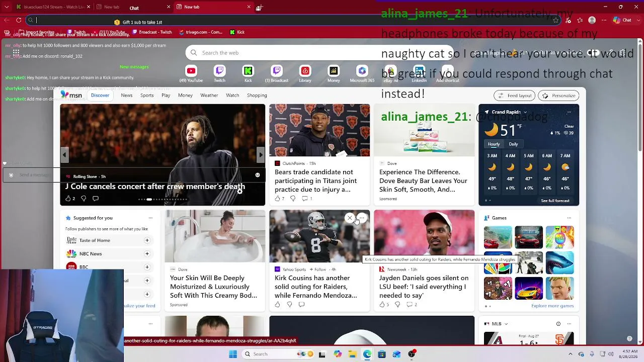Refresh the page with the reload button
The width and height of the screenshot is (644, 362).
tap(19, 20)
